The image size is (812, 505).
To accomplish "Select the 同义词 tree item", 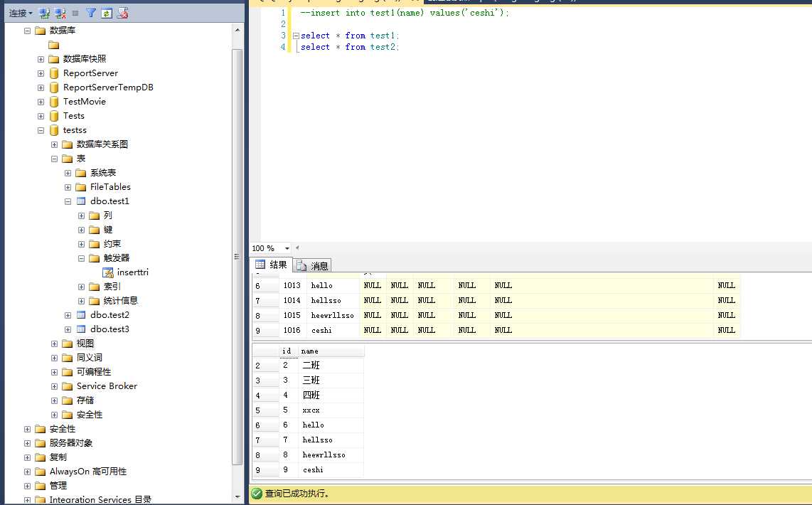I will pos(89,357).
